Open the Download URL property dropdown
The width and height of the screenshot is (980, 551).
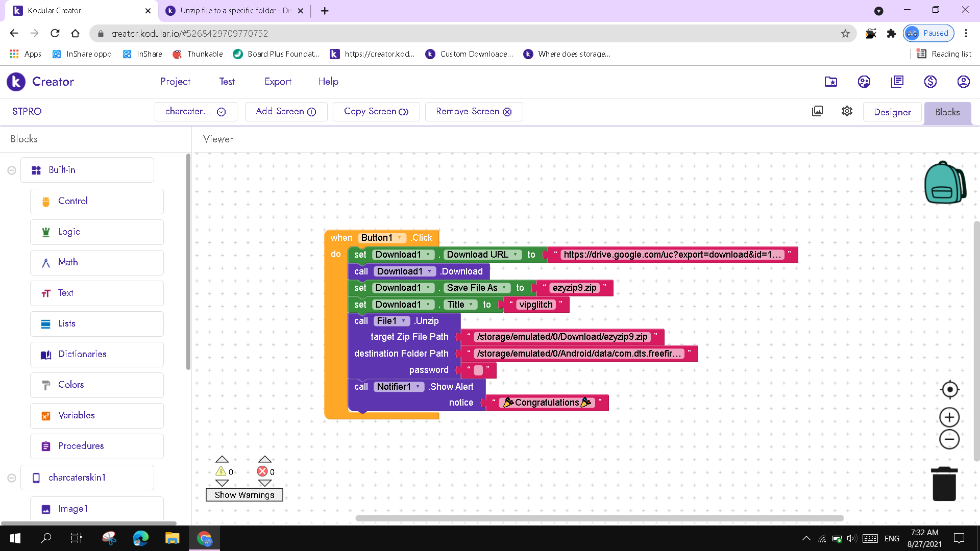tap(516, 255)
